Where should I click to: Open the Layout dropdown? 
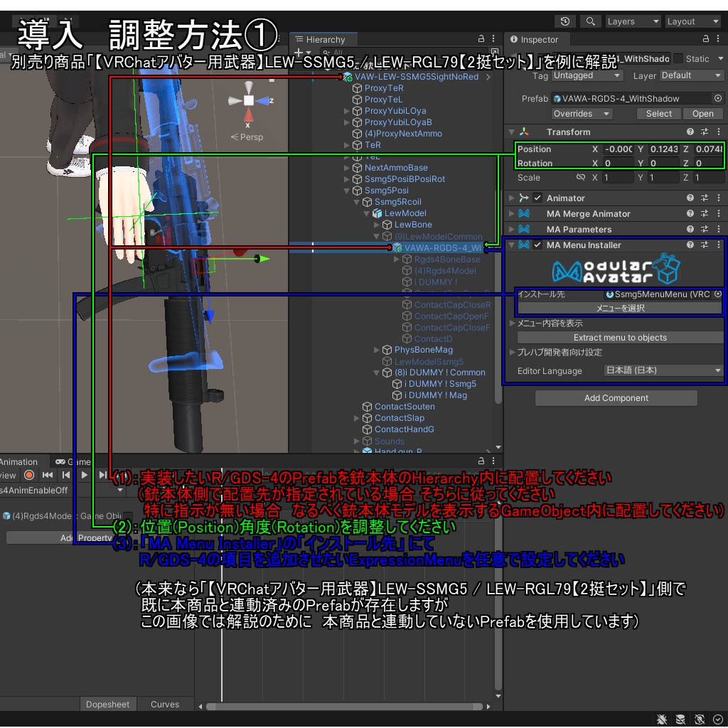692,21
